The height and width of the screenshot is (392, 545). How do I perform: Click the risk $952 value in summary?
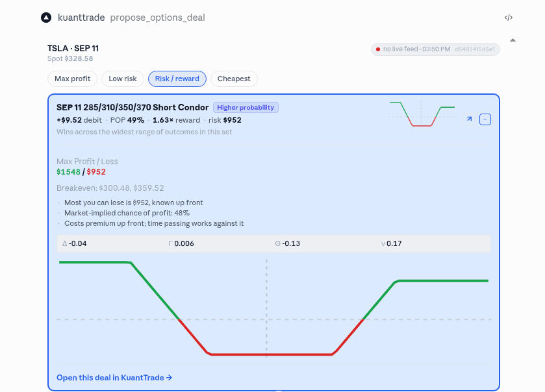[225, 120]
